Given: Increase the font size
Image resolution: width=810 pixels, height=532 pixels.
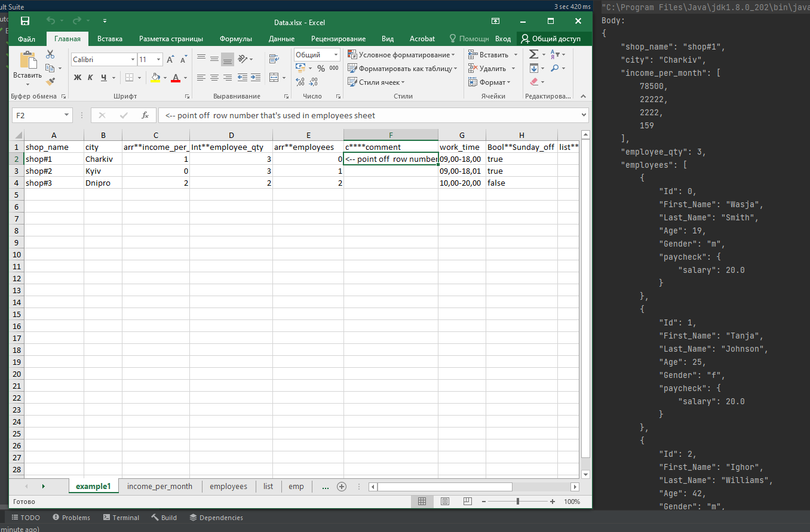Looking at the screenshot, I should click(x=170, y=60).
